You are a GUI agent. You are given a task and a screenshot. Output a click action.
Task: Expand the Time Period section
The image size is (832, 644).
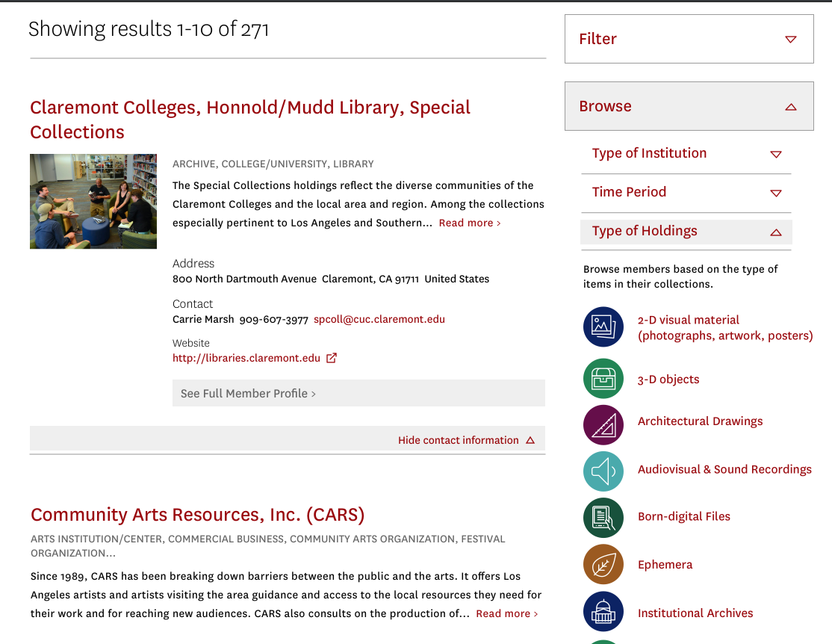686,192
